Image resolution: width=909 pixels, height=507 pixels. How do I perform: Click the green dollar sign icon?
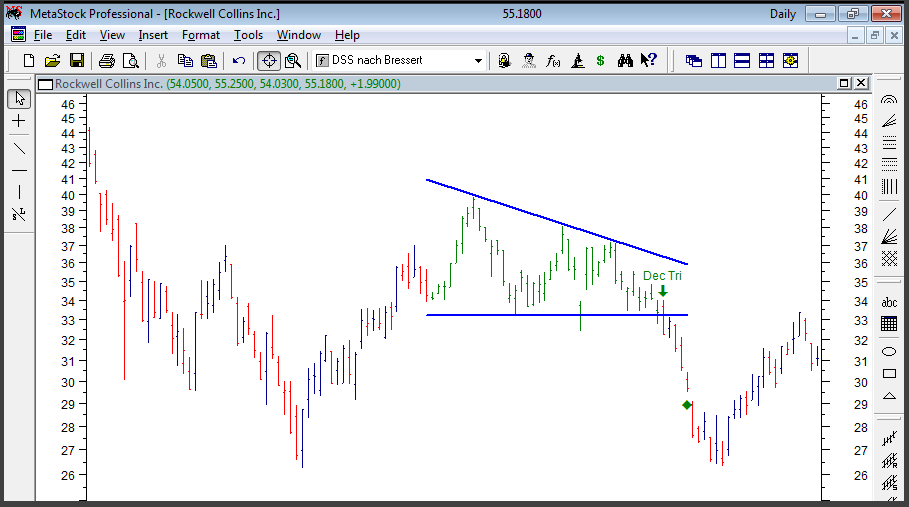click(x=601, y=60)
